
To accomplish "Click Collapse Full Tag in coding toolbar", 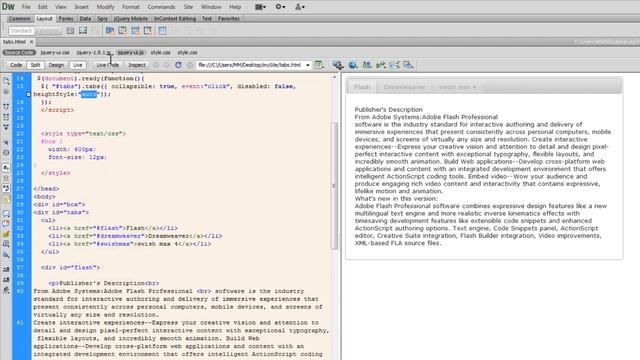I will (x=6, y=107).
